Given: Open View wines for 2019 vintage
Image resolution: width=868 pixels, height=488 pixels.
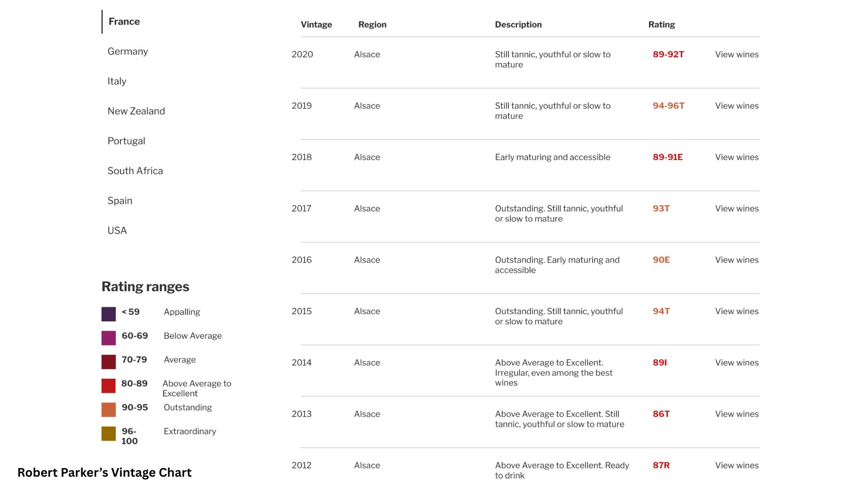Looking at the screenshot, I should (736, 106).
